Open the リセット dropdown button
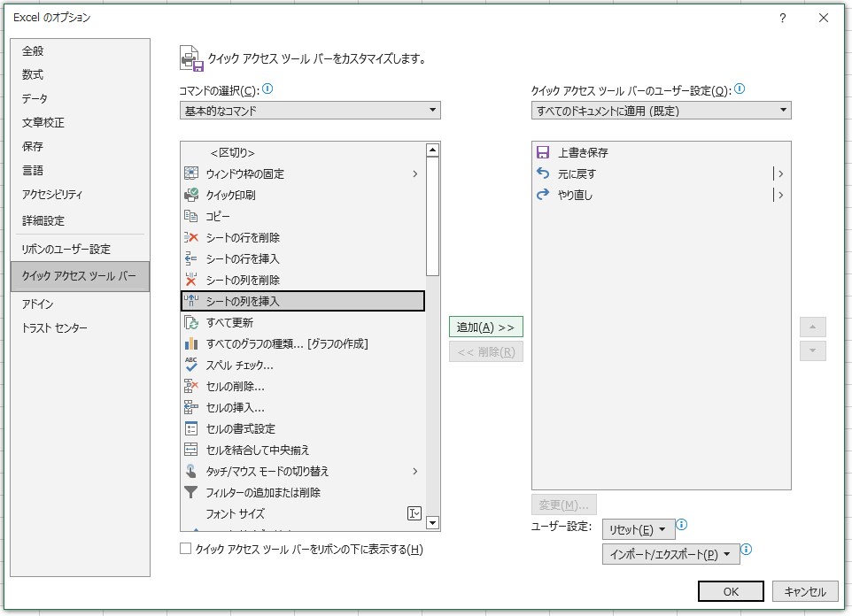 pos(639,529)
